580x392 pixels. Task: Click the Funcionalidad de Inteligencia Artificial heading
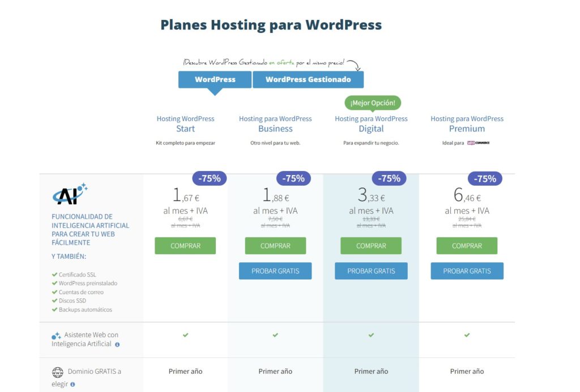coord(90,229)
